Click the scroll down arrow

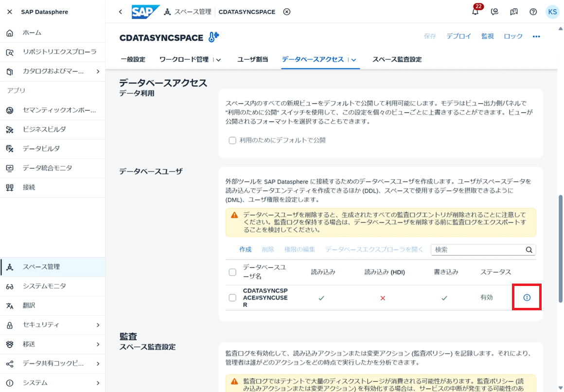click(561, 389)
